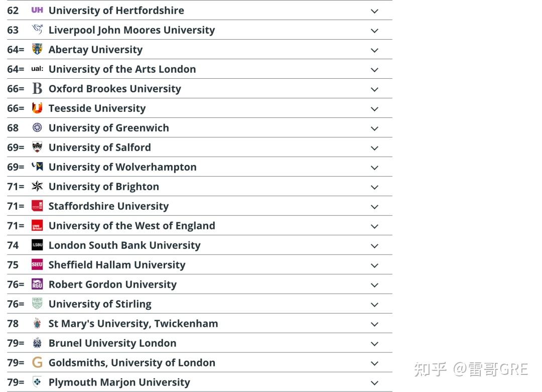Collapse the Plymouth Marjon University chevron
The width and height of the screenshot is (542, 392).
click(374, 382)
